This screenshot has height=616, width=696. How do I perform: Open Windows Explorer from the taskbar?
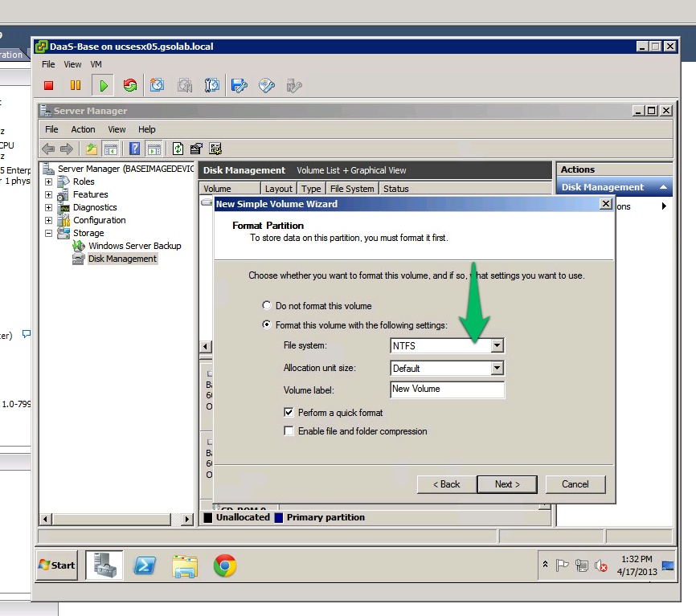coord(185,566)
